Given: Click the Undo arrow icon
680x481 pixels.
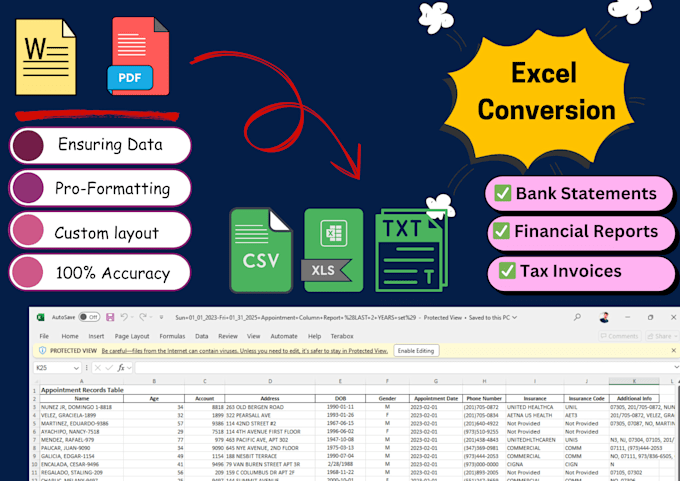Looking at the screenshot, I should point(124,317).
